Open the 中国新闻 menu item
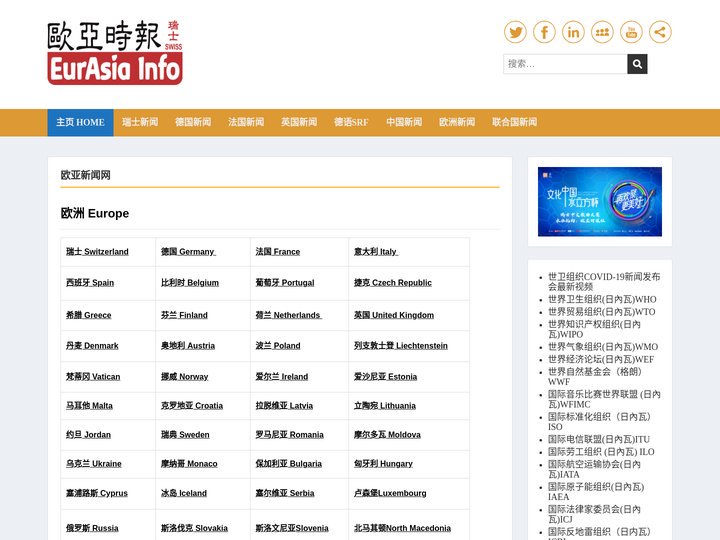The height and width of the screenshot is (540, 720). point(404,123)
